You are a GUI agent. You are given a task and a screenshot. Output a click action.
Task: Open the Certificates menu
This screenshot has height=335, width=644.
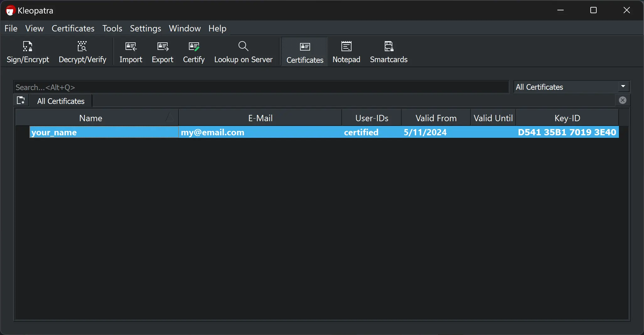click(x=73, y=28)
